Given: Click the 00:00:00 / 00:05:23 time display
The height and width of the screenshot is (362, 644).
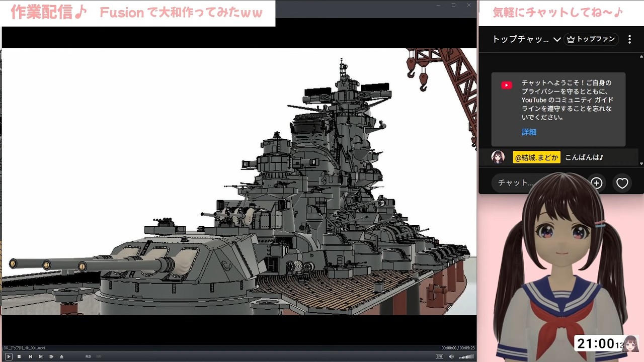Looking at the screenshot, I should pyautogui.click(x=458, y=348).
